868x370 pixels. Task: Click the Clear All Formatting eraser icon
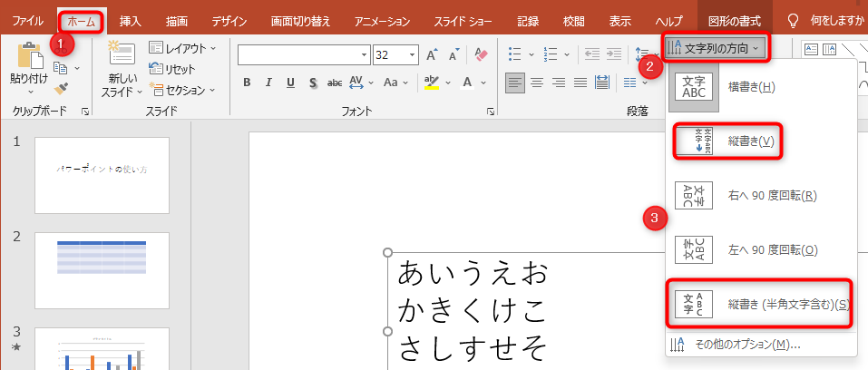click(x=481, y=55)
